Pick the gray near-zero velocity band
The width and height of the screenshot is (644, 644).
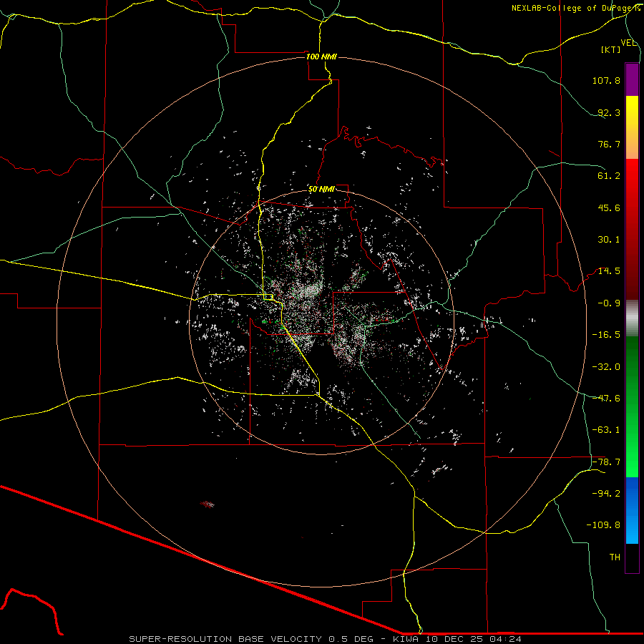[x=632, y=317]
